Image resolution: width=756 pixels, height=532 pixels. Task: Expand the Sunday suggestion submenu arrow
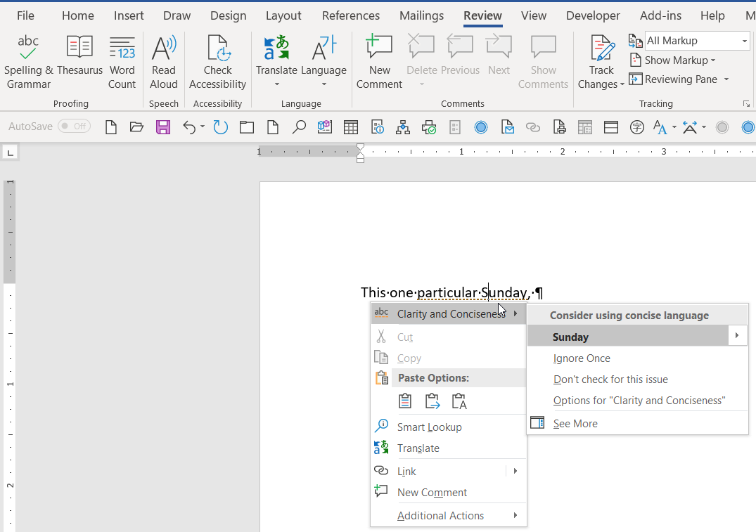[x=737, y=336]
